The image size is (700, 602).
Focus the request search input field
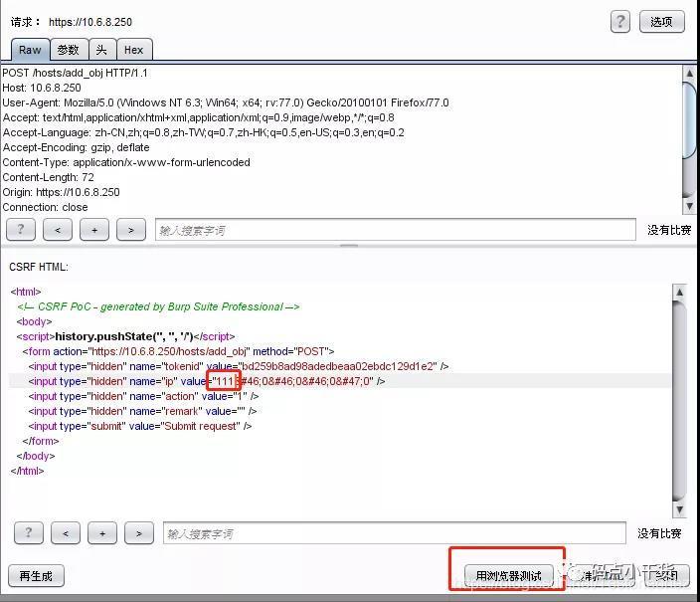pyautogui.click(x=396, y=230)
